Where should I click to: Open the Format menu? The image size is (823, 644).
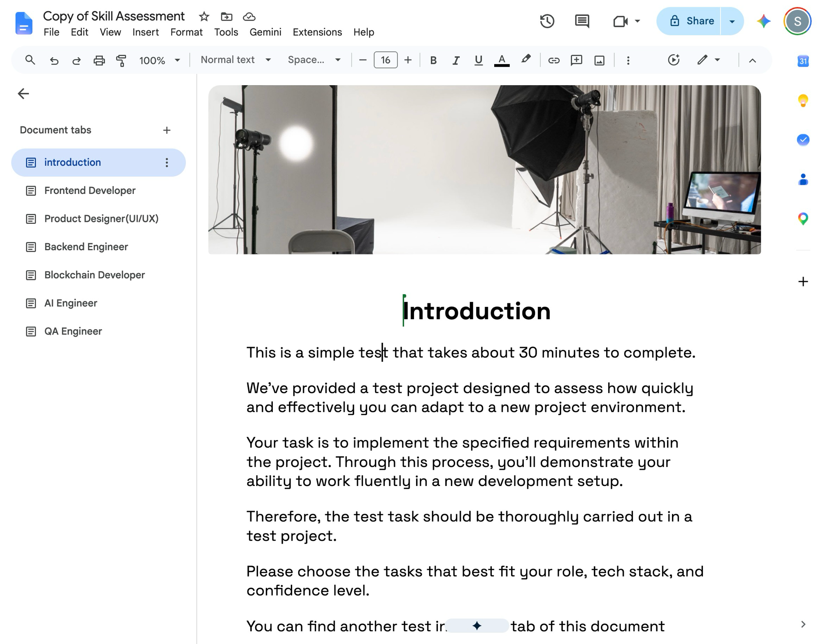point(186,32)
